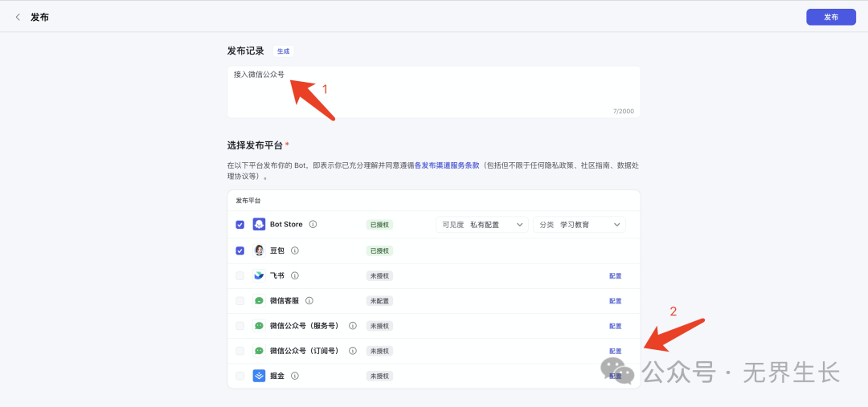Open info tooltip next to 掘金
Screen dimensions: 868x407
(x=295, y=376)
